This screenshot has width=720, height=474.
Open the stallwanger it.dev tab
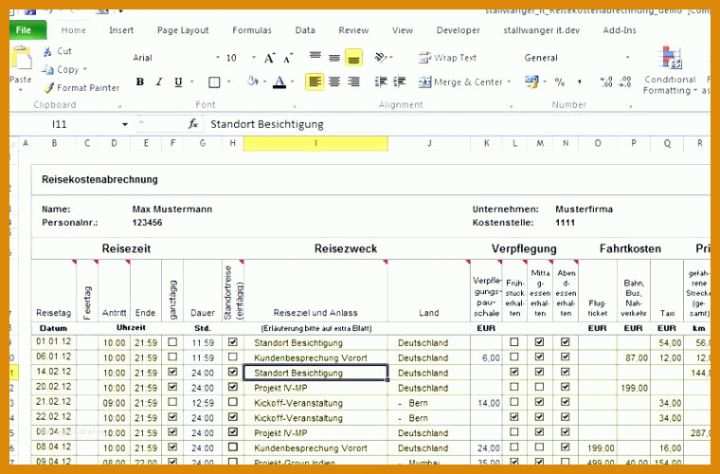(x=541, y=30)
